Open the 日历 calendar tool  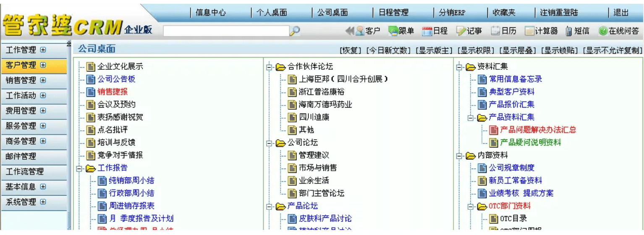coord(504,31)
